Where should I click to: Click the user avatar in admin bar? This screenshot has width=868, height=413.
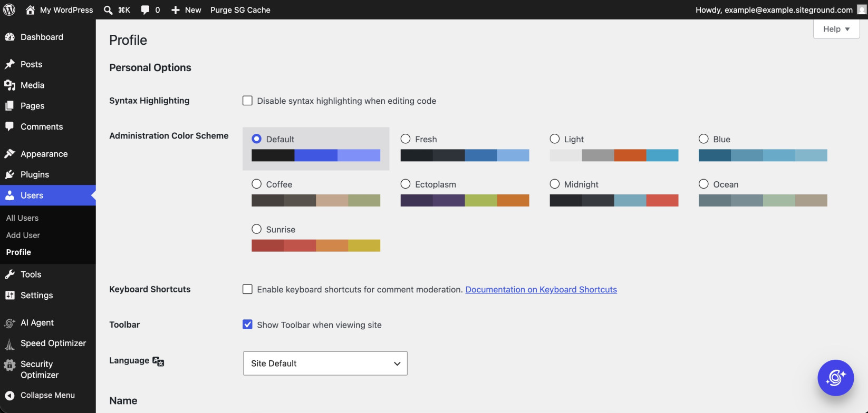(862, 9)
